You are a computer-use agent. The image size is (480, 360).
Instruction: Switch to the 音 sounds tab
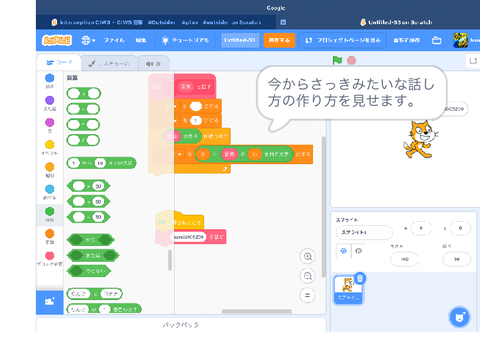pos(153,63)
